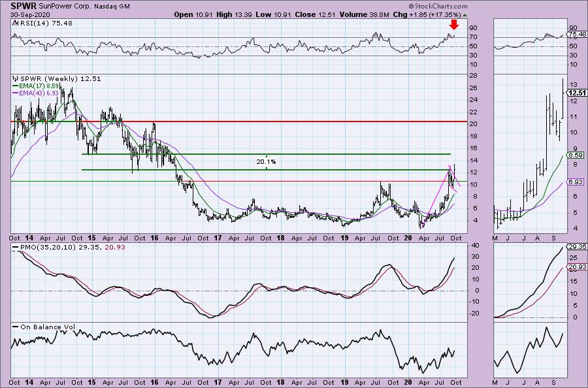Image resolution: width=588 pixels, height=388 pixels.
Task: Click the On Balance Vol panel label
Action: tap(48, 327)
